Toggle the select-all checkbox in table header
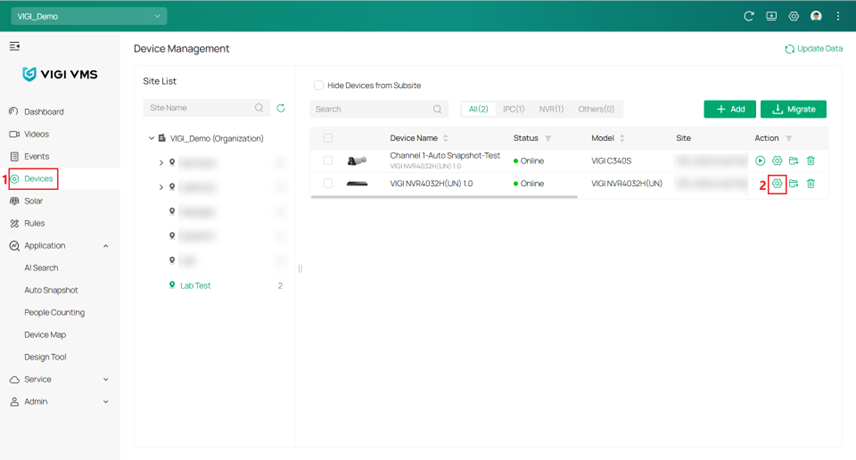Viewport: 856px width, 460px height. tap(328, 138)
